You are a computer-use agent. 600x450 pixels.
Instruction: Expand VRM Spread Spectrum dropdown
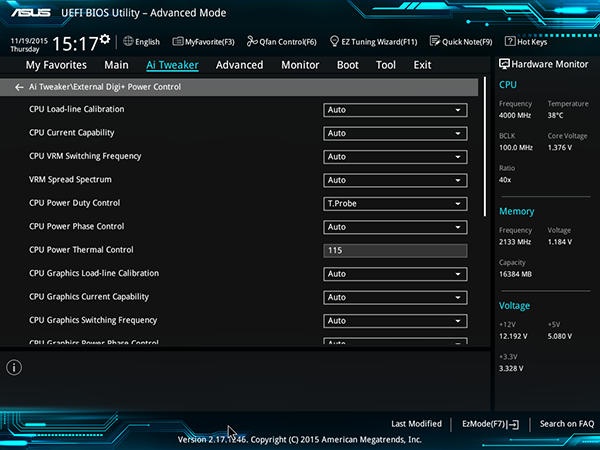click(x=395, y=181)
